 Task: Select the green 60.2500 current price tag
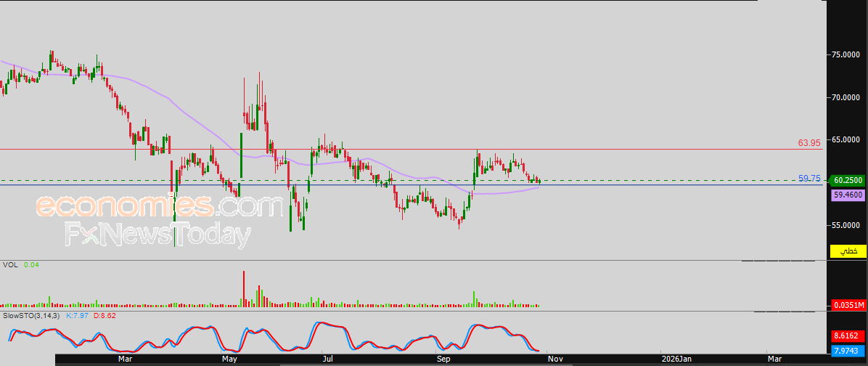click(848, 180)
